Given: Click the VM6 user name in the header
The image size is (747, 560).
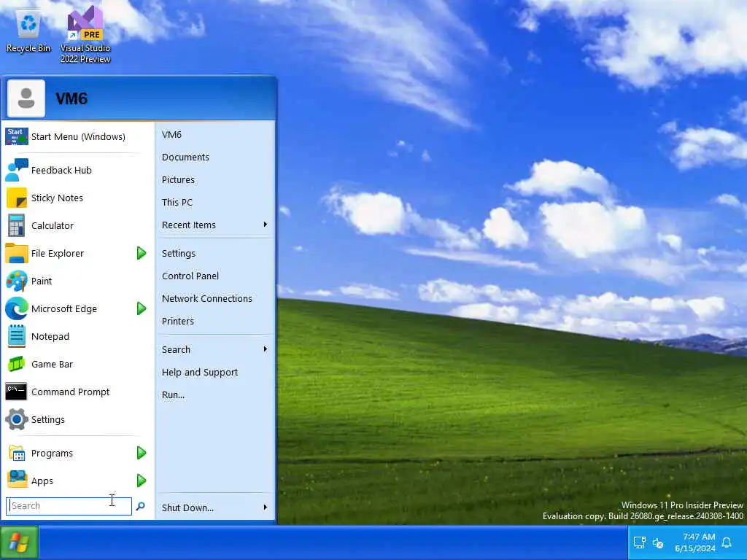Looking at the screenshot, I should click(x=71, y=98).
